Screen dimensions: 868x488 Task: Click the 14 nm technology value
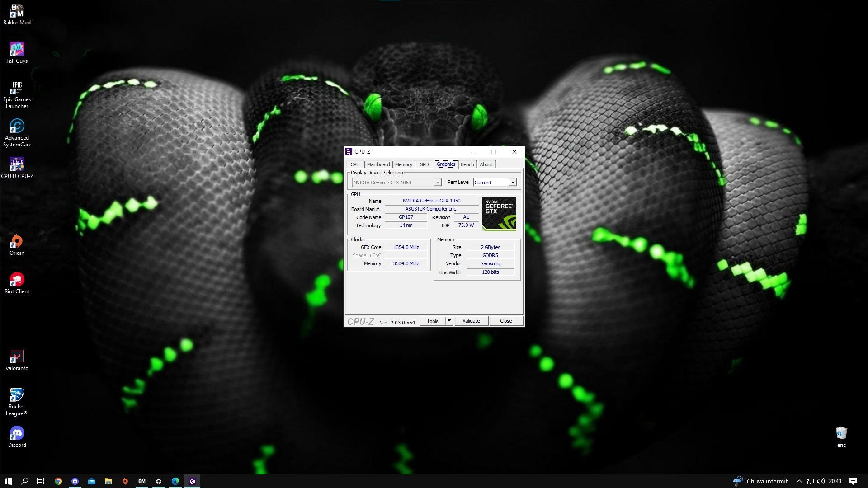click(x=406, y=225)
